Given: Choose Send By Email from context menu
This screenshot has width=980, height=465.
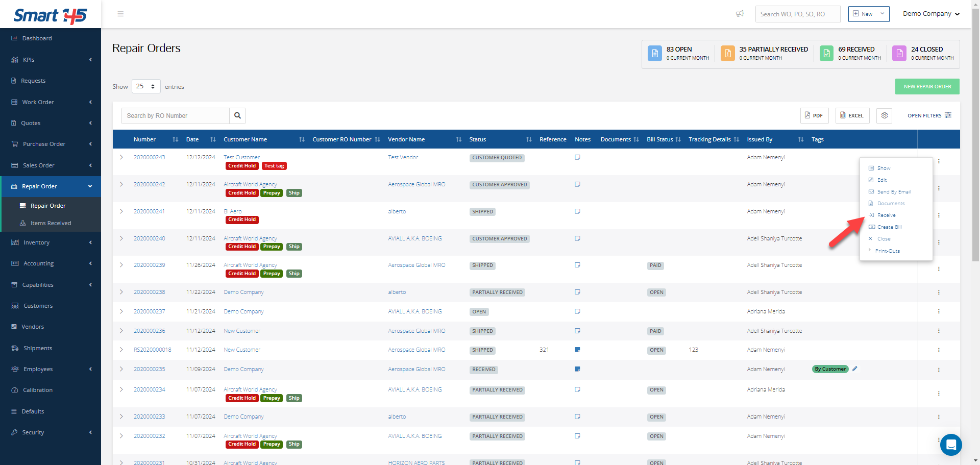Looking at the screenshot, I should [x=894, y=192].
